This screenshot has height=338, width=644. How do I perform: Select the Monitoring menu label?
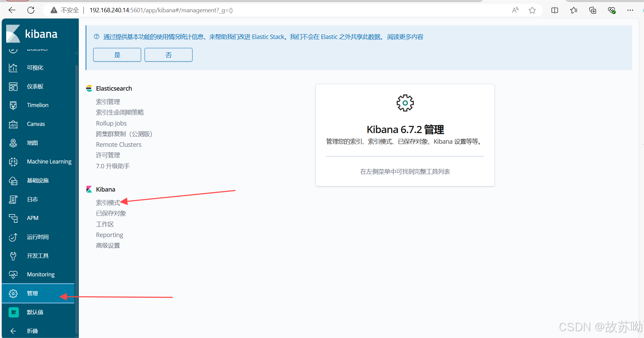(x=41, y=275)
